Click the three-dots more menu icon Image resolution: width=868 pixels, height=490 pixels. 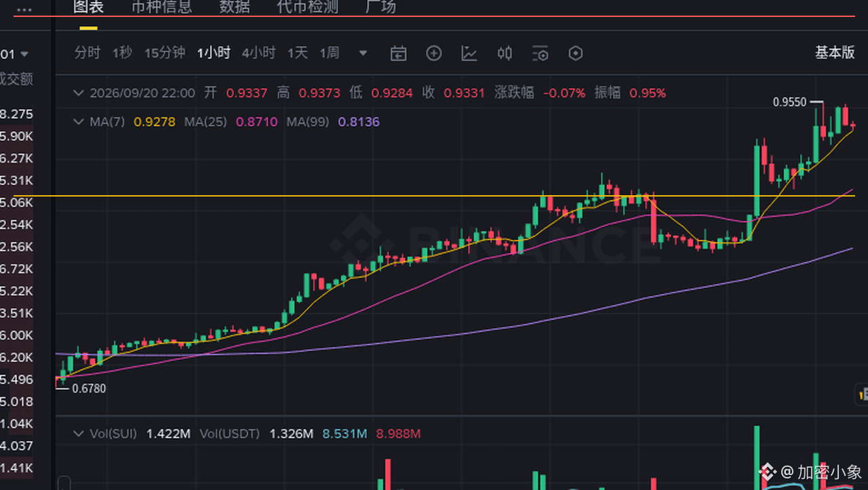point(23,9)
